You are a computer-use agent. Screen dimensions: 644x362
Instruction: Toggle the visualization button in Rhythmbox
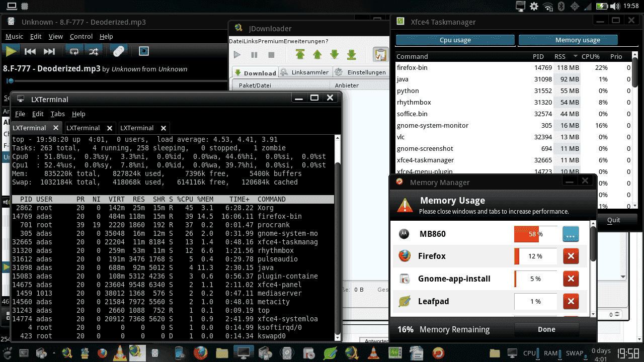(144, 51)
